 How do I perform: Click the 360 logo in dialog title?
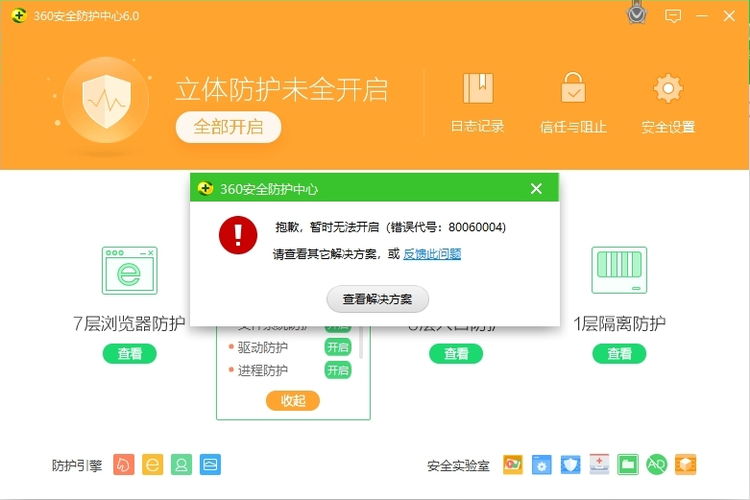pyautogui.click(x=205, y=189)
